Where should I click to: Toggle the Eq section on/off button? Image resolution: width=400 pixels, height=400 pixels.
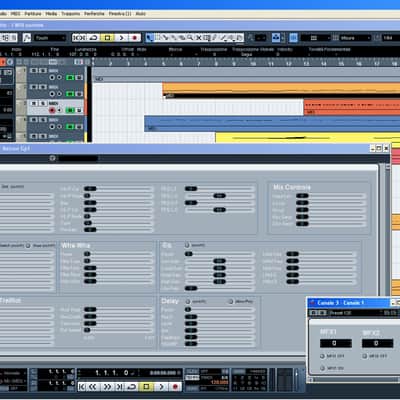pos(187,245)
